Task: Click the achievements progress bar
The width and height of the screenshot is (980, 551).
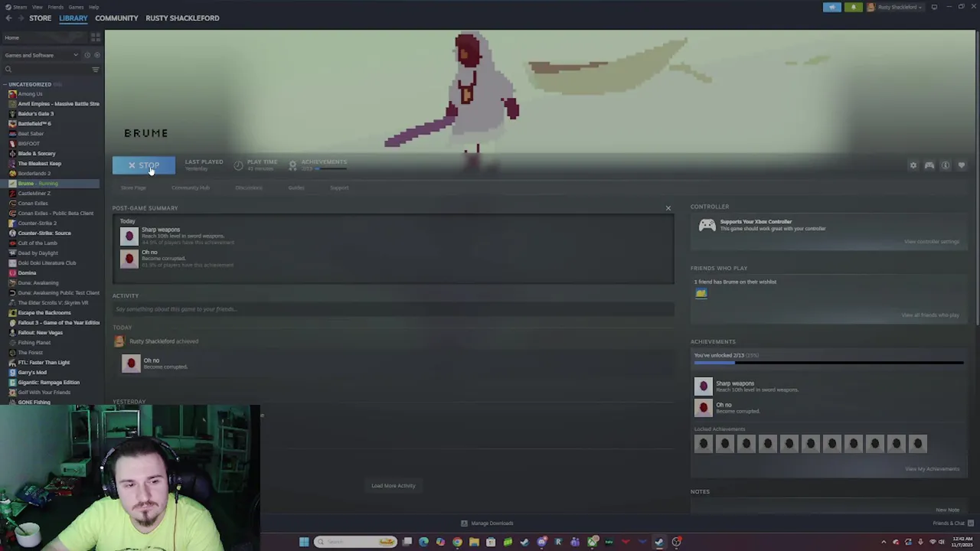Action: click(828, 363)
